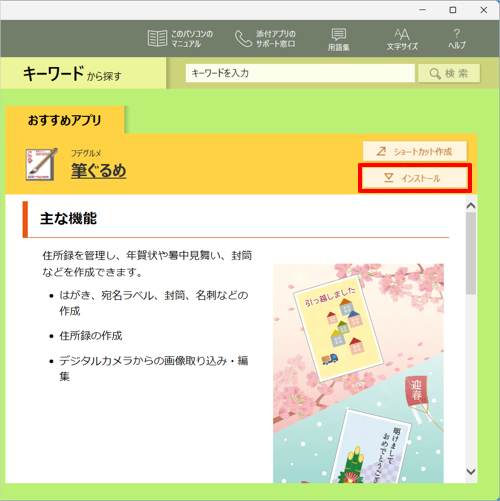Open the このパソコンのマニュアル book icon
The height and width of the screenshot is (501, 500).
157,38
